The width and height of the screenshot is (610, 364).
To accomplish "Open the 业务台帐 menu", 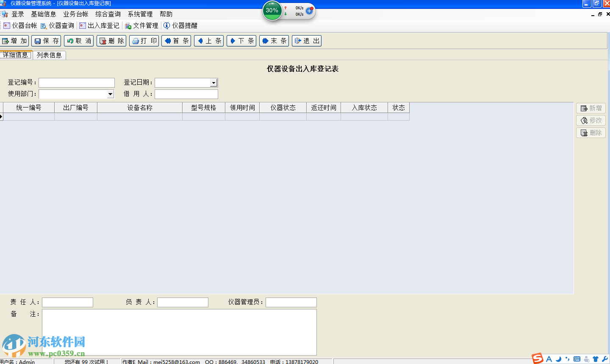I will point(76,14).
